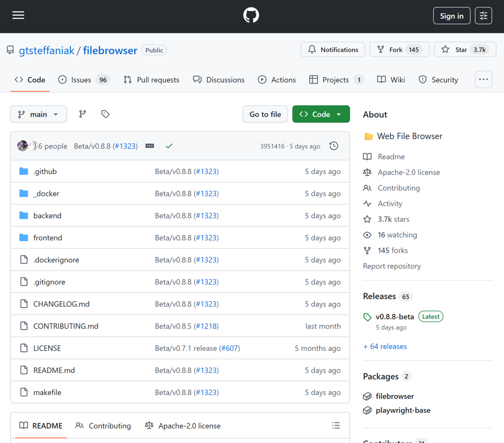This screenshot has width=504, height=443.
Task: Star the filebrowser repository
Action: pos(465,49)
